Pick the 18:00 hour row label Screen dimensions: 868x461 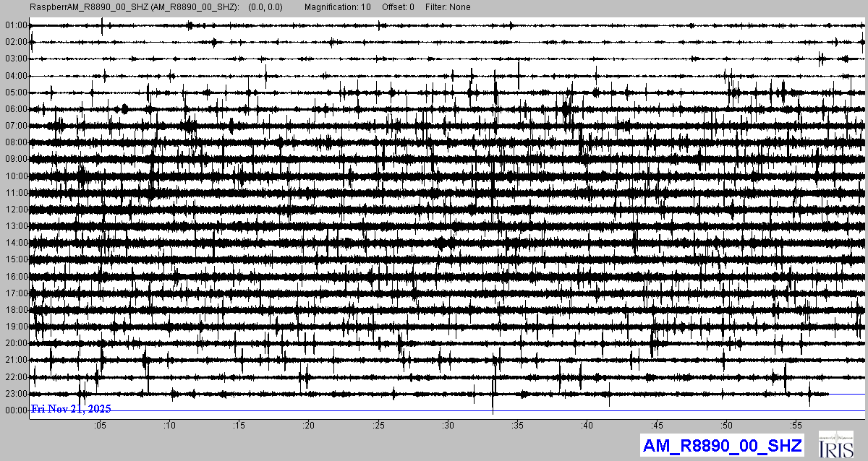(x=16, y=310)
